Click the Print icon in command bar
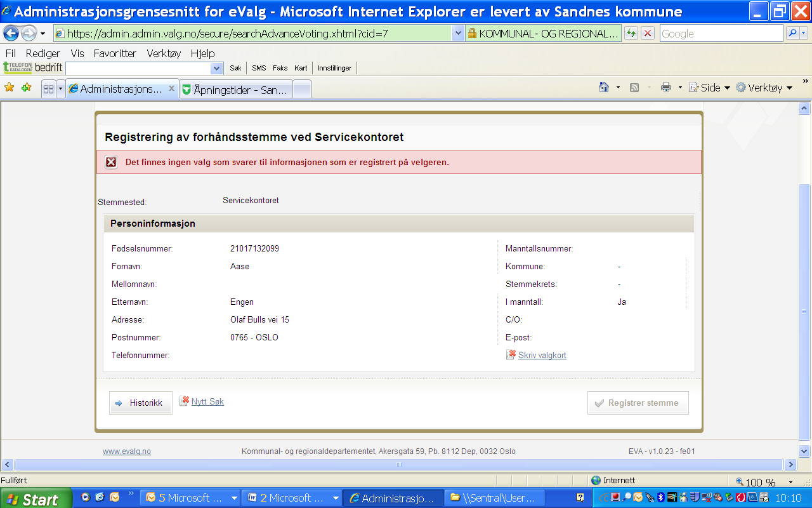Screen dimensions: 812x508 coord(665,88)
